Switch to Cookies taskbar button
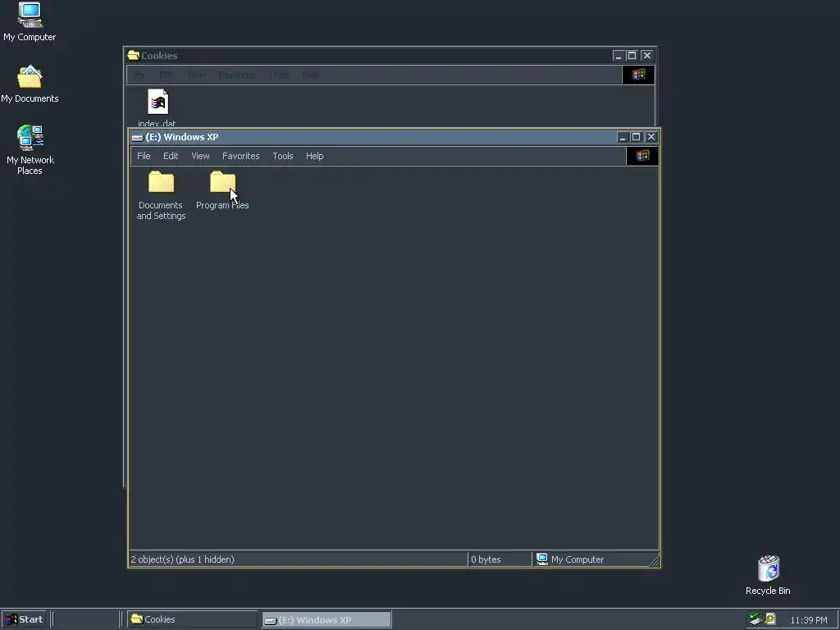Viewport: 840px width, 630px height. coord(192,619)
